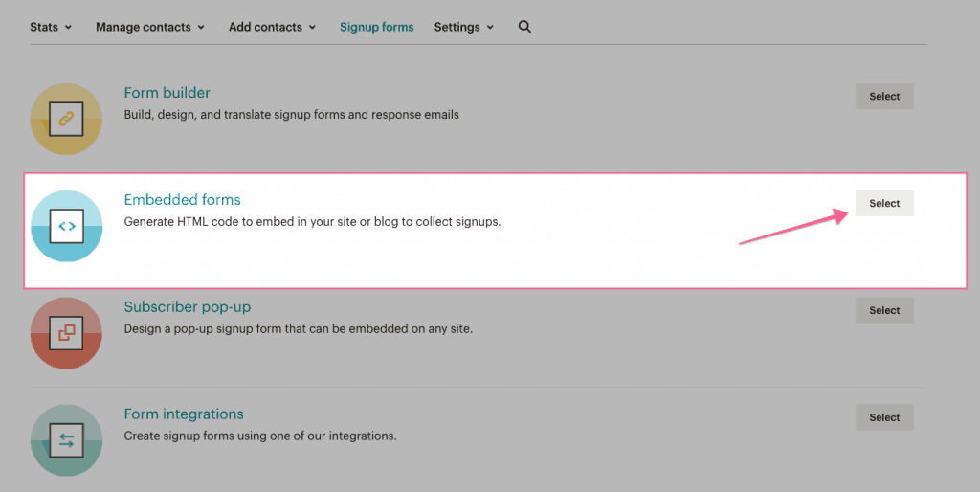The image size is (980, 492).
Task: Open search with the magnifier icon
Action: pos(524,27)
